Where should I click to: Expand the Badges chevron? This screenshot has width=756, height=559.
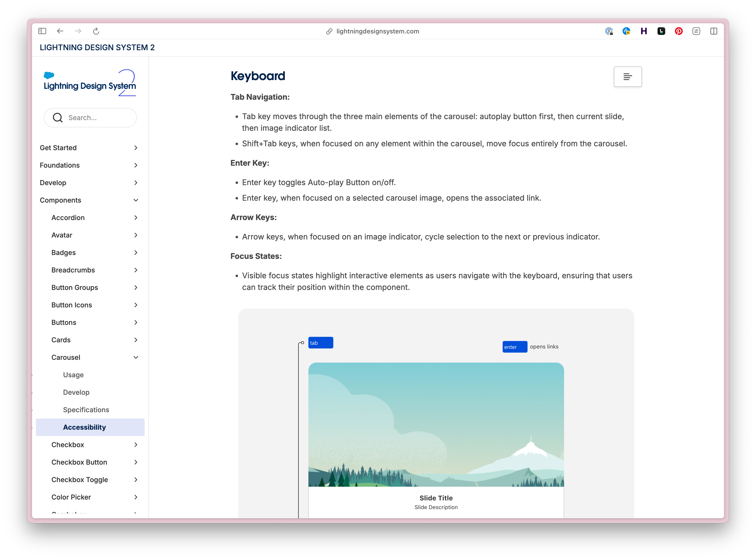[x=136, y=253]
